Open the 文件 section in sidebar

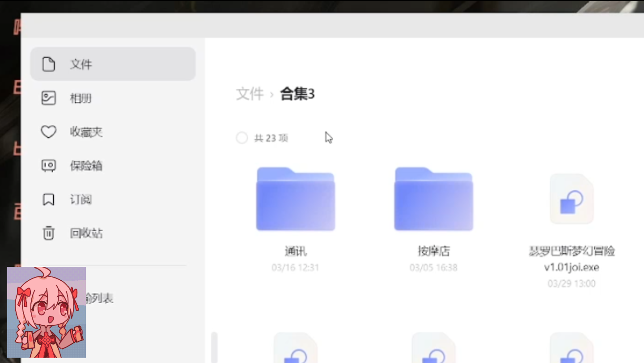point(113,64)
